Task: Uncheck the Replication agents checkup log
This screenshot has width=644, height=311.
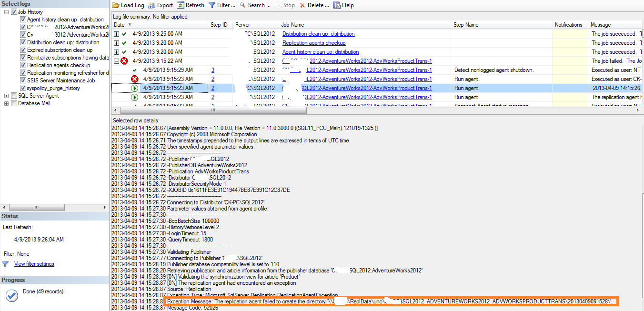Action: coord(23,65)
